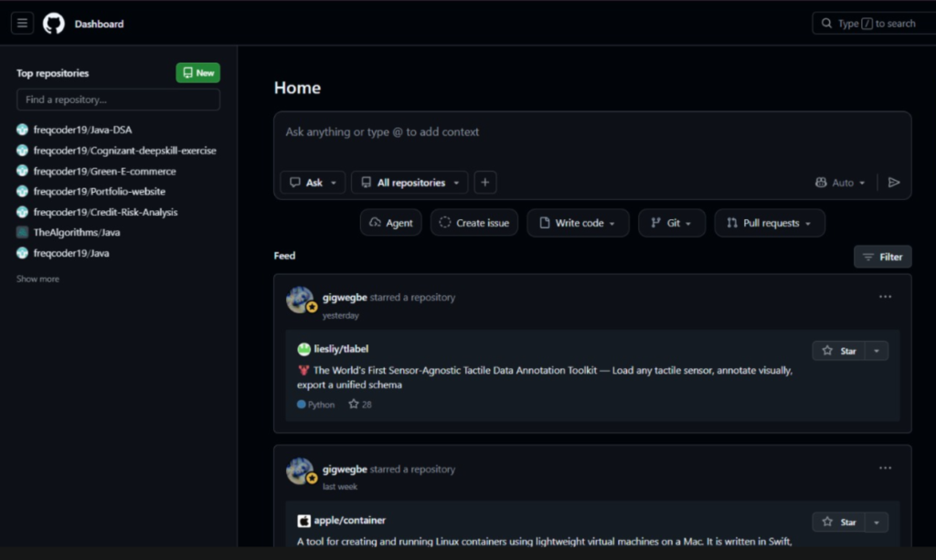Create a new repository with New button
Screen dimensions: 936x560
[x=198, y=73]
